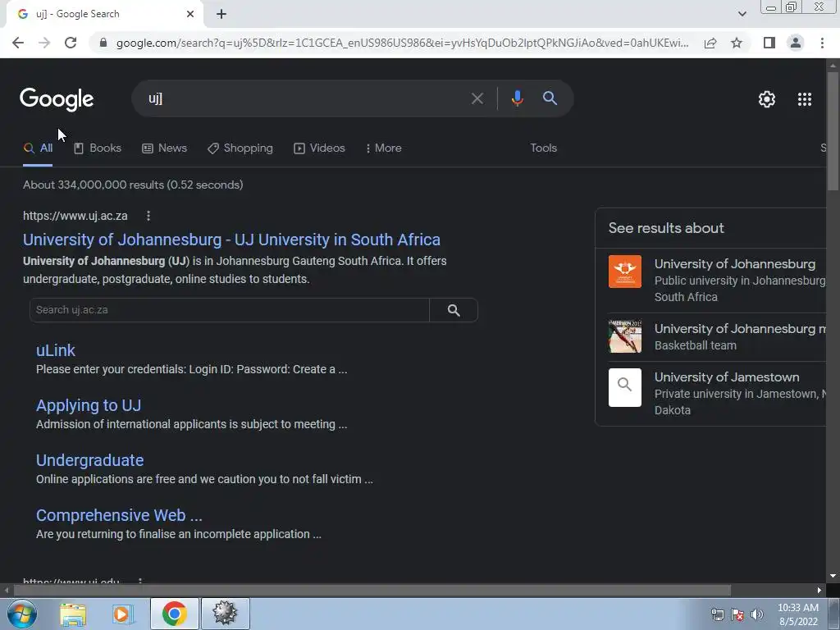Launch the media player from the taskbar
Image resolution: width=840 pixels, height=630 pixels.
tap(123, 614)
